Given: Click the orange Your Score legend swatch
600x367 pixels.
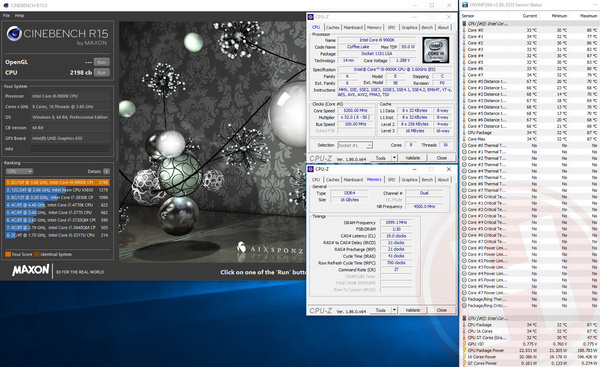Looking at the screenshot, I should [x=8, y=254].
